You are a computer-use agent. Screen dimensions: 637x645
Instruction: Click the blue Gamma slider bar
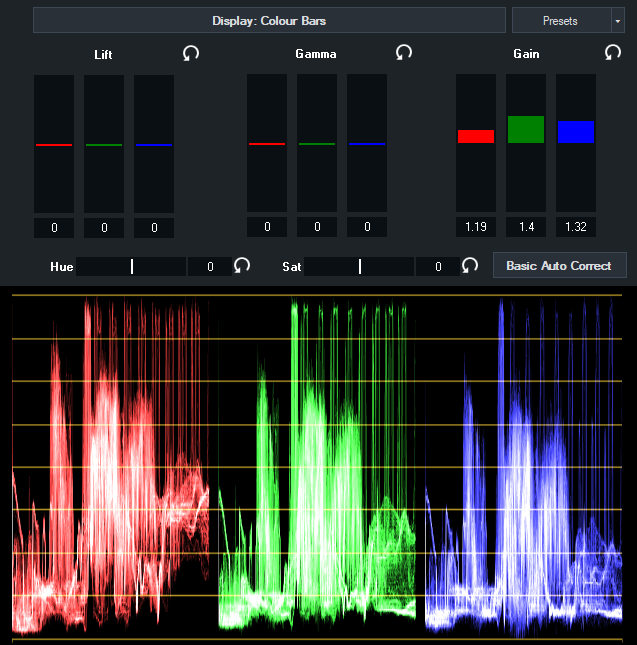tap(367, 144)
